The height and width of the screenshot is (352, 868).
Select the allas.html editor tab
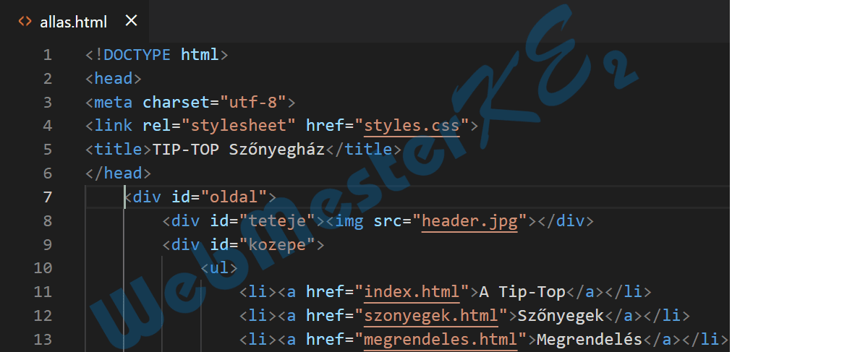pyautogui.click(x=75, y=22)
